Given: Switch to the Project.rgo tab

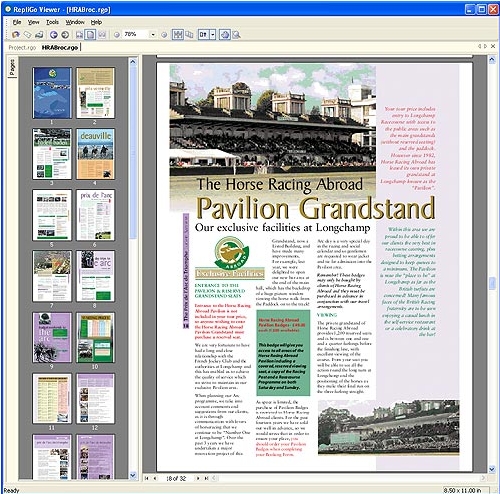Looking at the screenshot, I should 22,47.
